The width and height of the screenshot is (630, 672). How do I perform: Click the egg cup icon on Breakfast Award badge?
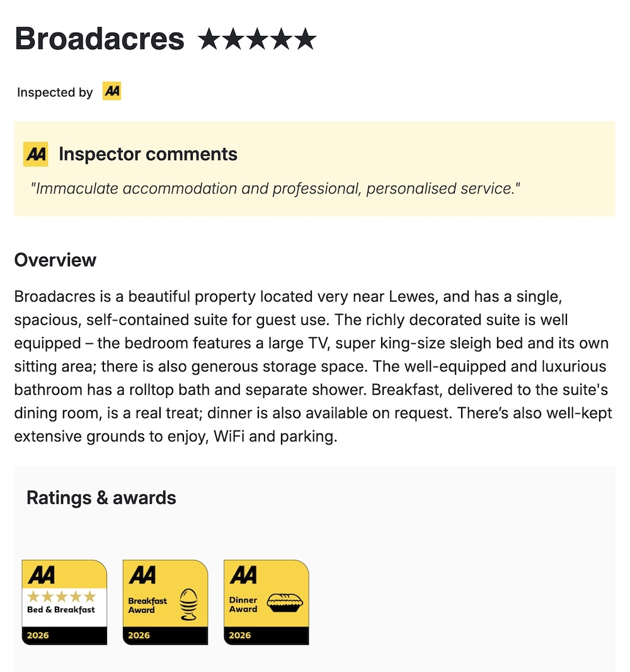tap(188, 605)
